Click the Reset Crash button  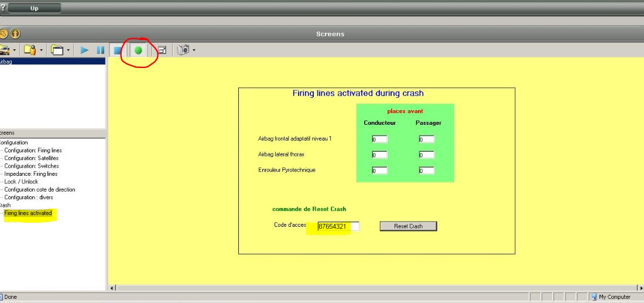pos(408,226)
